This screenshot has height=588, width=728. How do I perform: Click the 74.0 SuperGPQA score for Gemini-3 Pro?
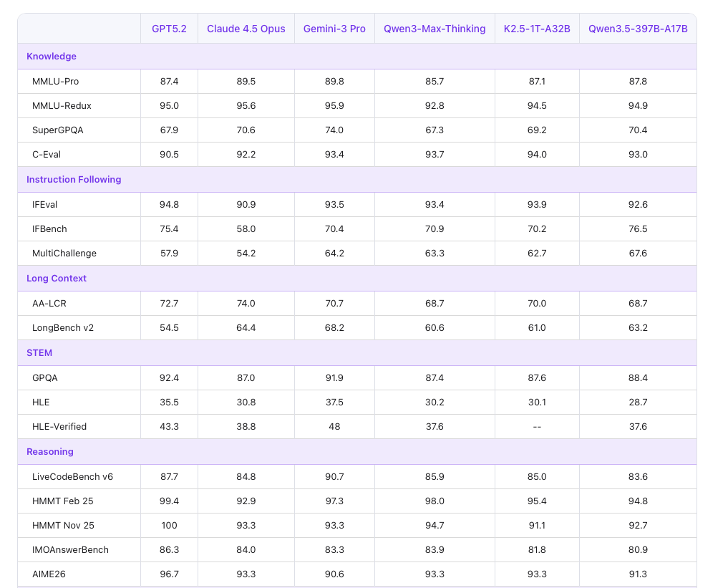(x=334, y=130)
